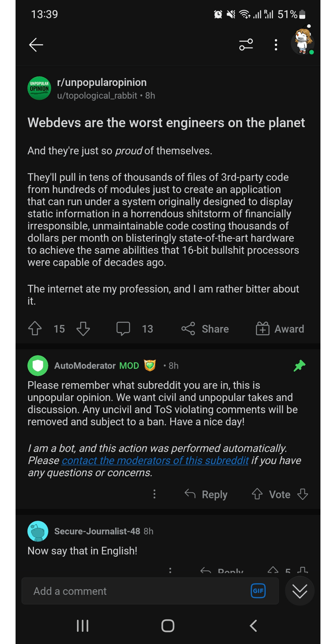Tap the r/unpopularopinion subreddit icon
This screenshot has height=644, width=336.
click(39, 88)
